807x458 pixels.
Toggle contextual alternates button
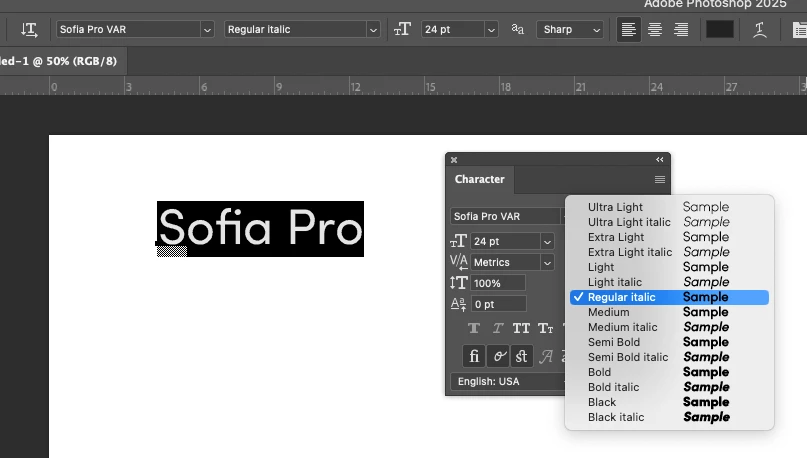point(498,356)
